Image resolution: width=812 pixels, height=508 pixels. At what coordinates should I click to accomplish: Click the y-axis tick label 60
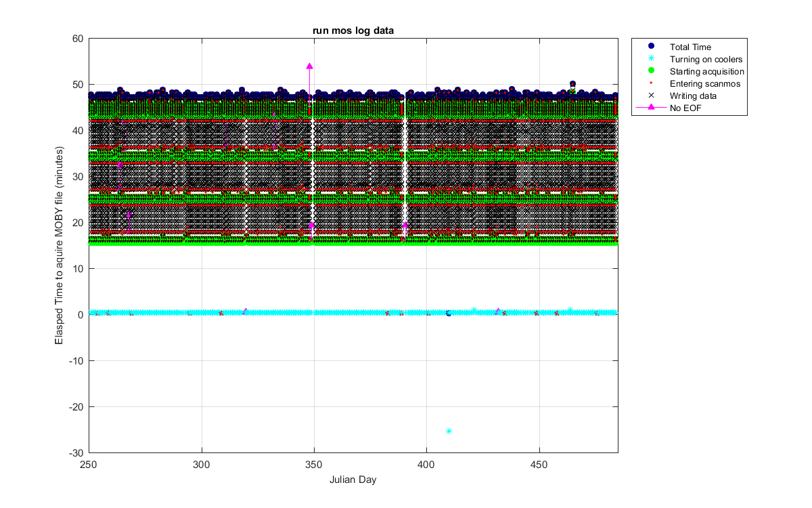(x=78, y=39)
